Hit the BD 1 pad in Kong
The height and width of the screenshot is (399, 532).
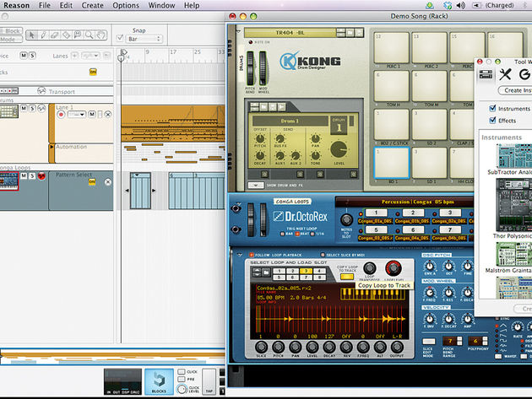point(392,163)
